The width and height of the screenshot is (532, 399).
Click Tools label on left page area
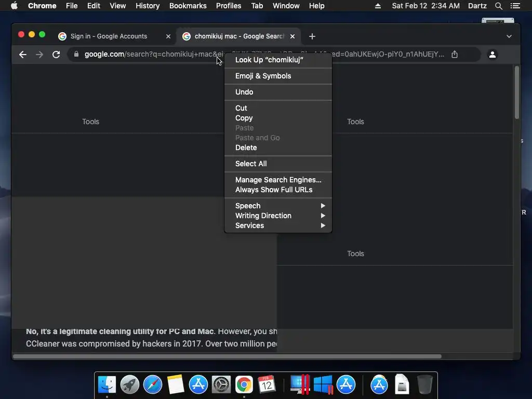(90, 122)
